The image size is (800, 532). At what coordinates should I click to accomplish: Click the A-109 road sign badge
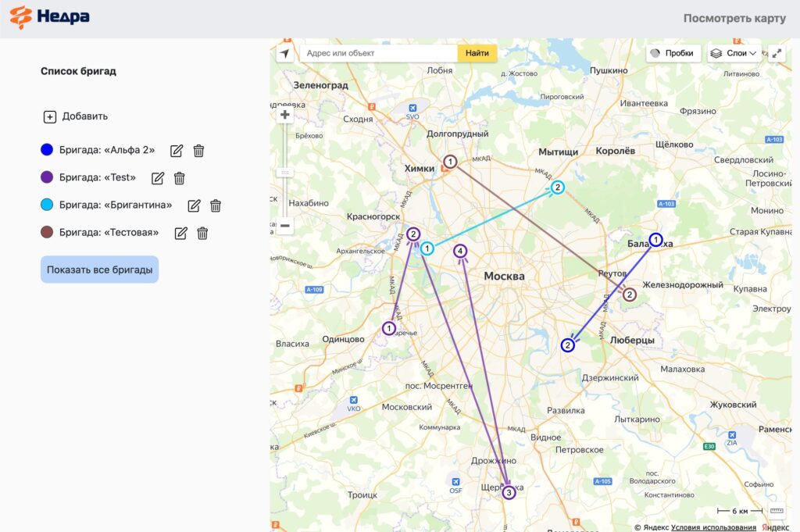314,289
